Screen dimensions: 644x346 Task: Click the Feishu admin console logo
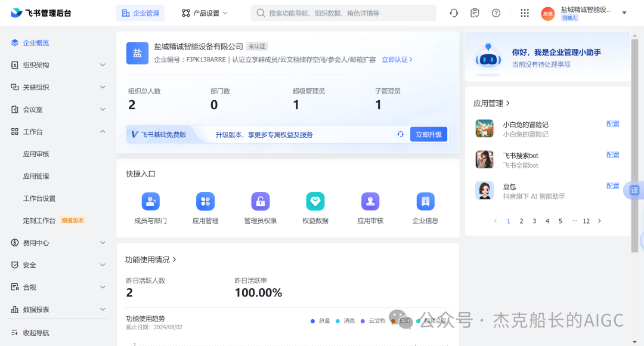[41, 13]
